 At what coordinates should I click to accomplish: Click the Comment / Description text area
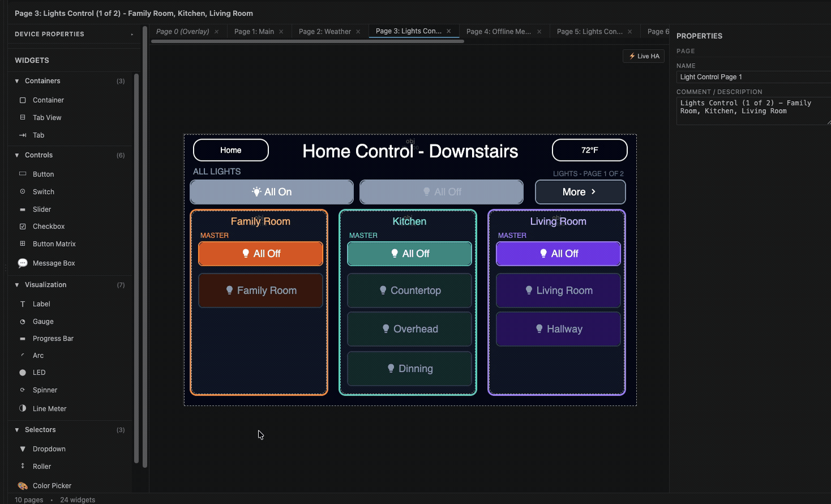click(x=753, y=111)
